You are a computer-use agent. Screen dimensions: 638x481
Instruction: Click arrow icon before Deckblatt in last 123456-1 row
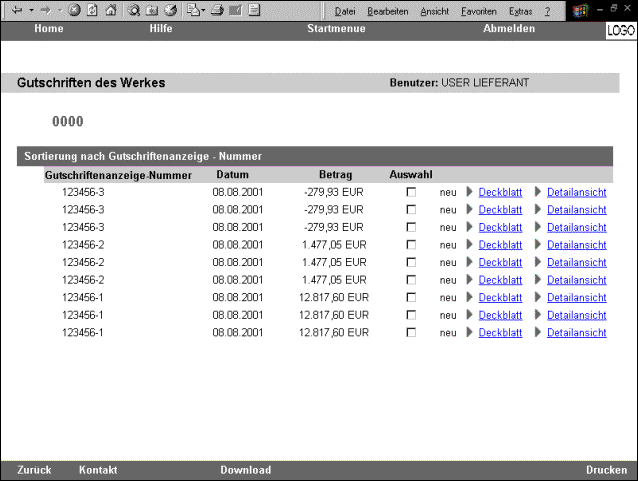pos(470,332)
